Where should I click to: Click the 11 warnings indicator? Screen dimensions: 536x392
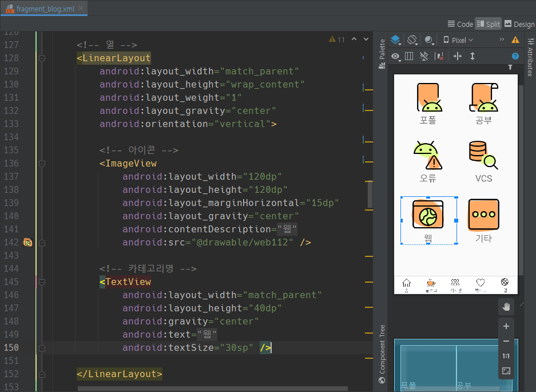[337, 39]
